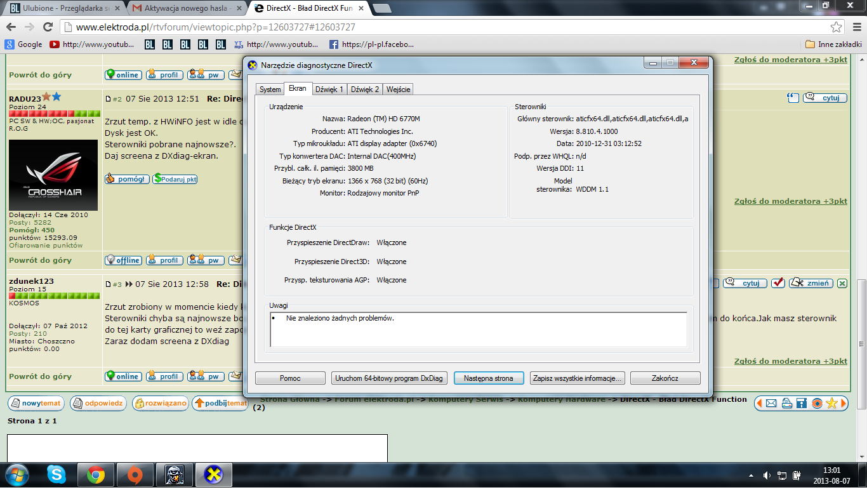Reload the page in Chrome

(x=48, y=27)
